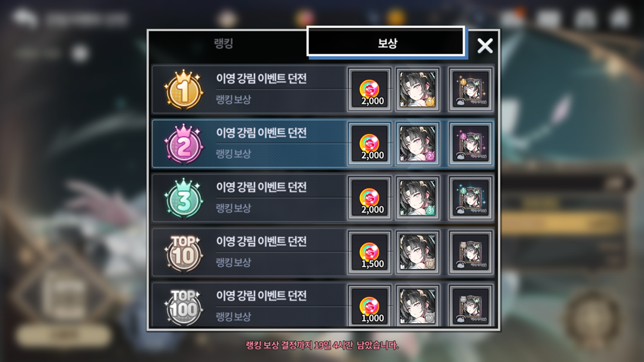Tap the 3rd place green medal icon
Viewport: 644px width, 362px height.
click(184, 198)
